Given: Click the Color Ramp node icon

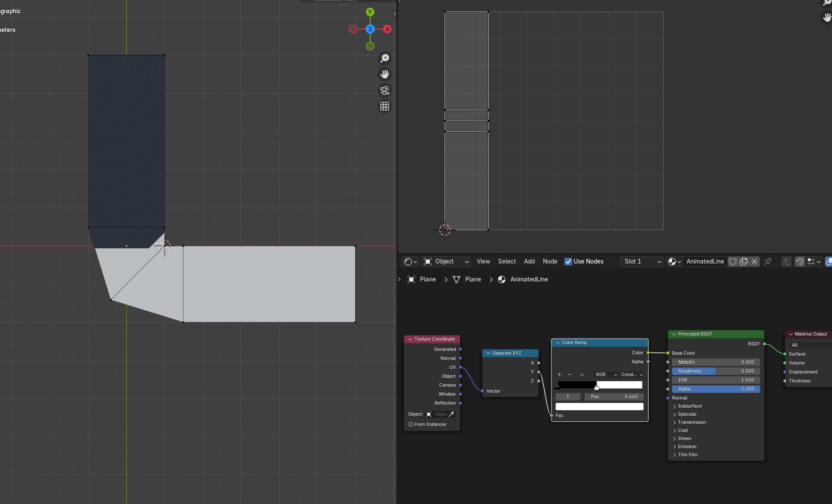Looking at the screenshot, I should [x=556, y=342].
